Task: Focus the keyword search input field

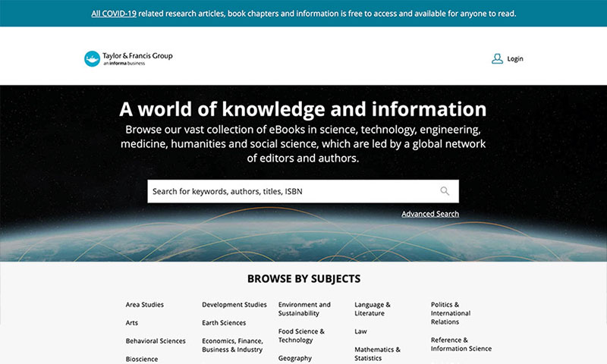Action: coord(292,191)
